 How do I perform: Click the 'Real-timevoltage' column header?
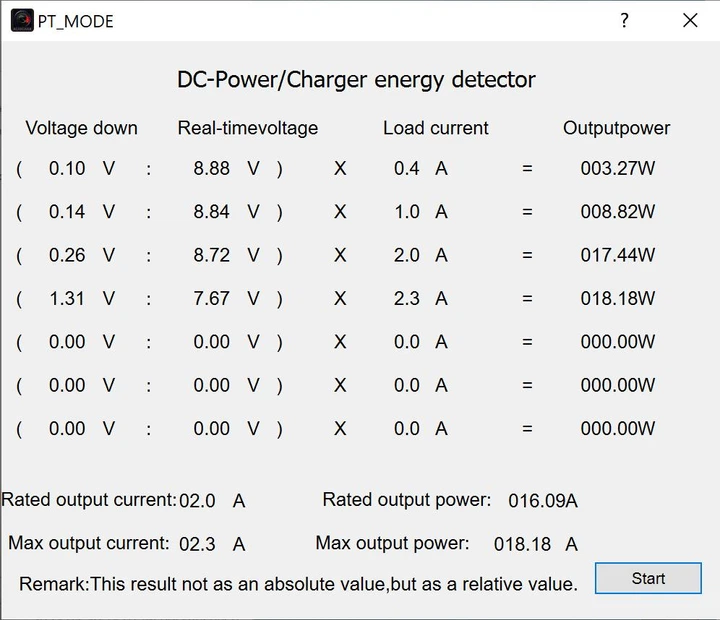click(x=248, y=128)
